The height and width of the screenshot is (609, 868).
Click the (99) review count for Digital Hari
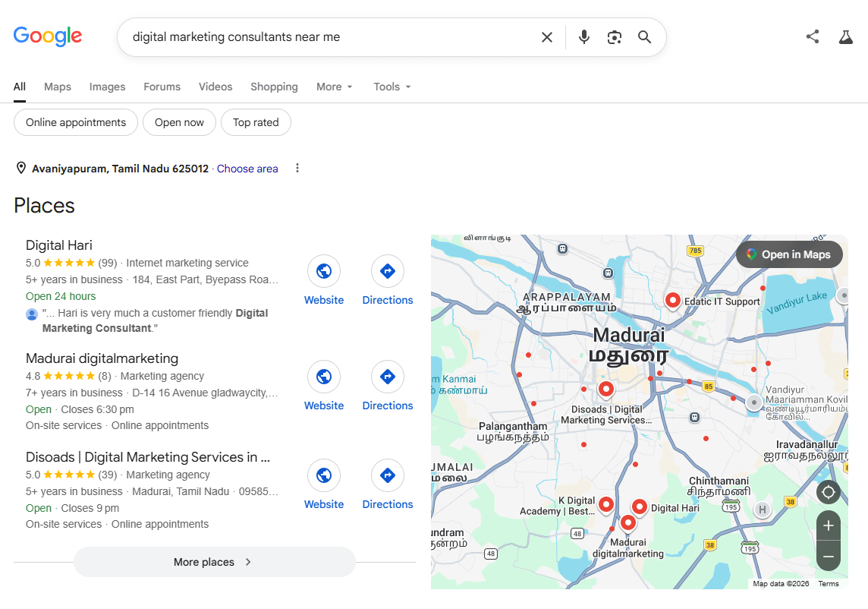click(x=108, y=263)
